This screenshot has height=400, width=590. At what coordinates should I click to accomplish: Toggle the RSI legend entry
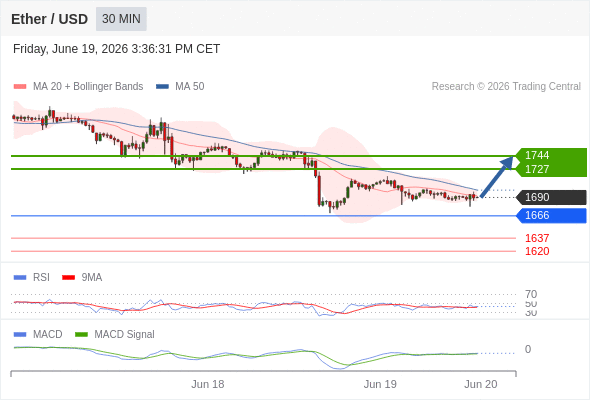tap(32, 277)
